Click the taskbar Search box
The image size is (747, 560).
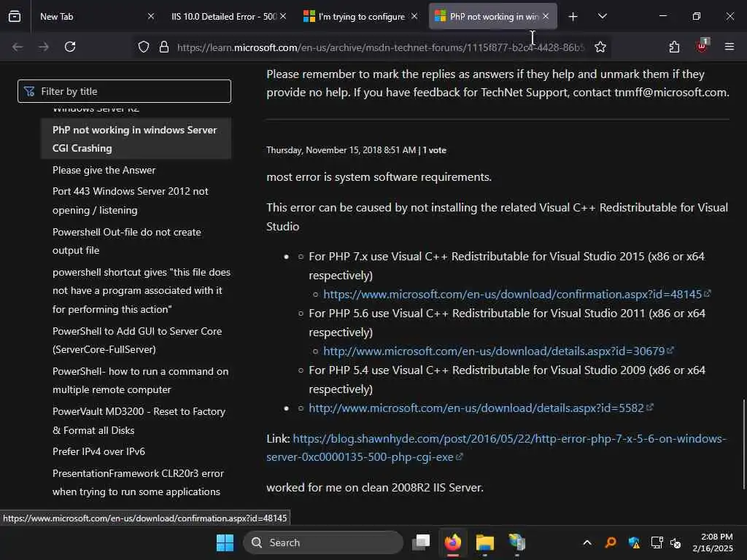[323, 542]
